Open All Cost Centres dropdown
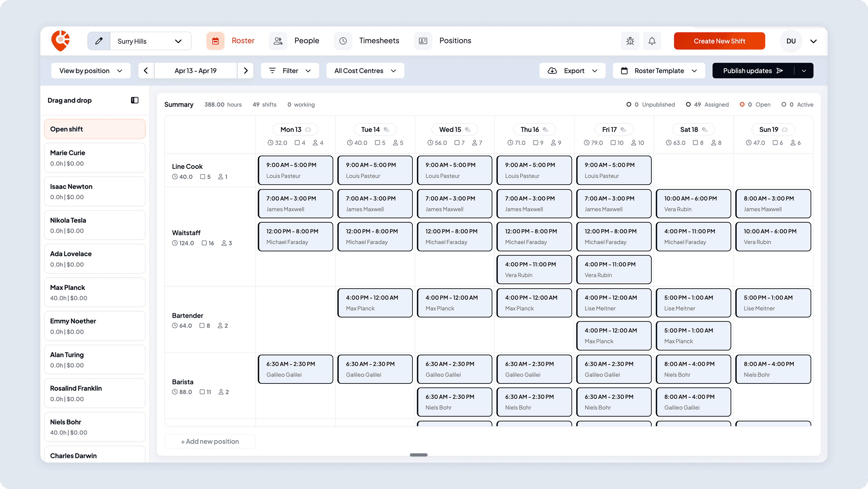Viewport: 868px width, 489px height. pyautogui.click(x=365, y=71)
